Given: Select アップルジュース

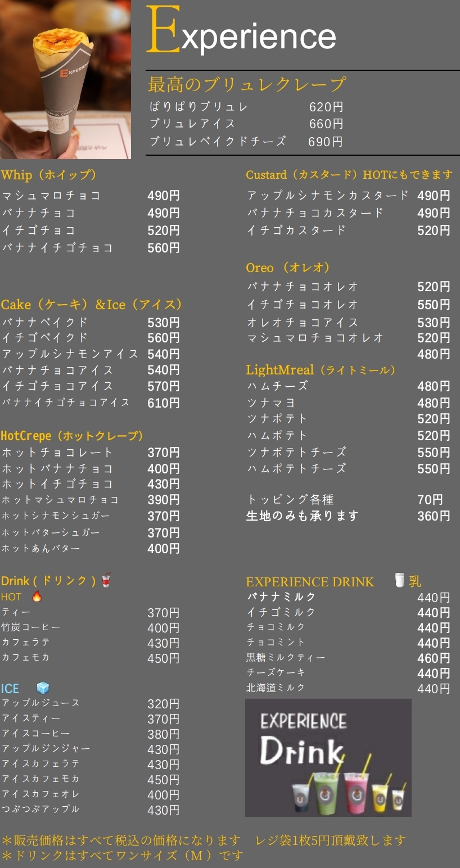Looking at the screenshot, I should [x=41, y=703].
